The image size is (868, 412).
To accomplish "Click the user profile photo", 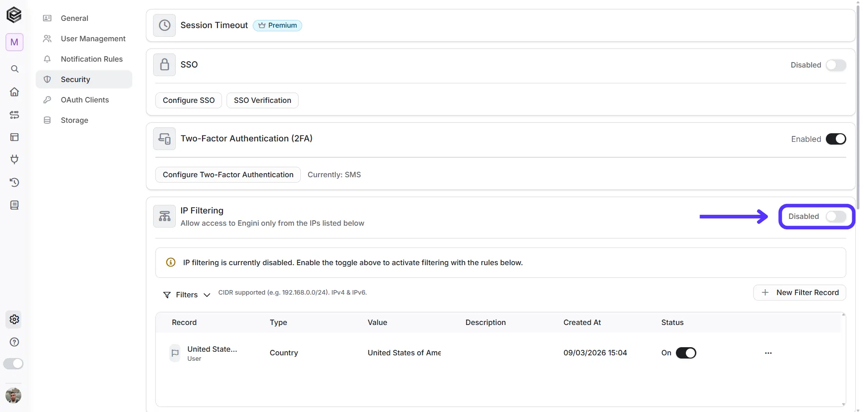I will pos(14,396).
